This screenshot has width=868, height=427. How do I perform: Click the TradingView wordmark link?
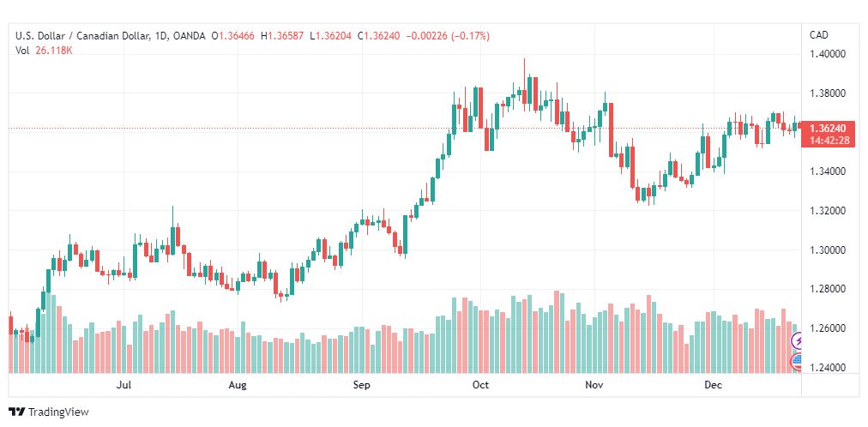coord(58,412)
